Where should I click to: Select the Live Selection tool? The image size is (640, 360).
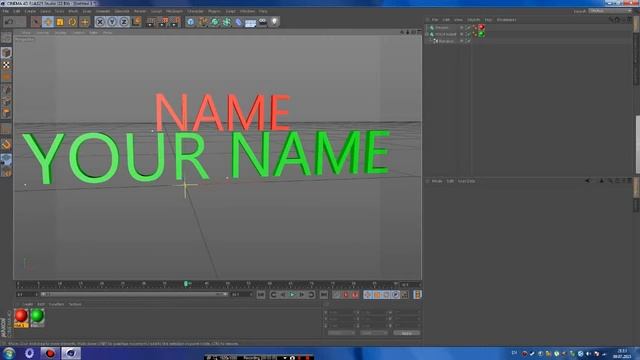pos(36,22)
